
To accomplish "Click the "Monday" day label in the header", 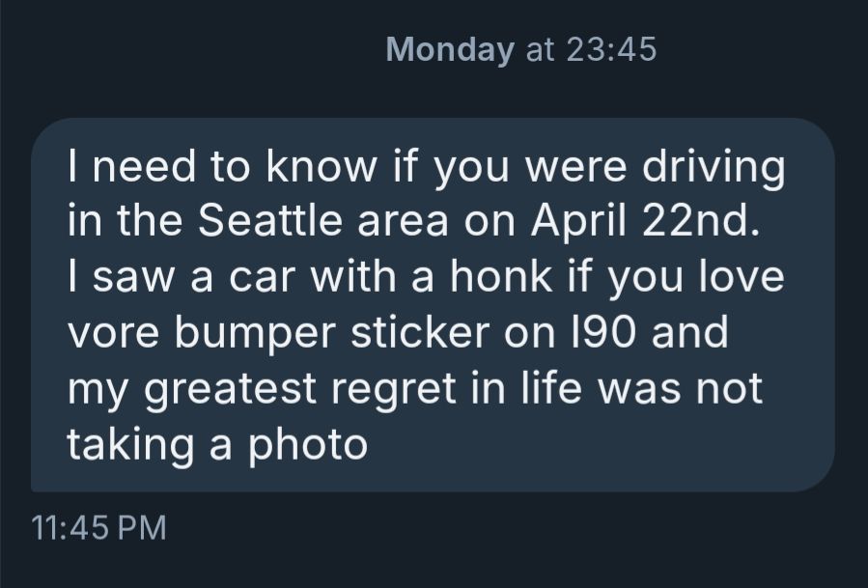I will pos(450,50).
